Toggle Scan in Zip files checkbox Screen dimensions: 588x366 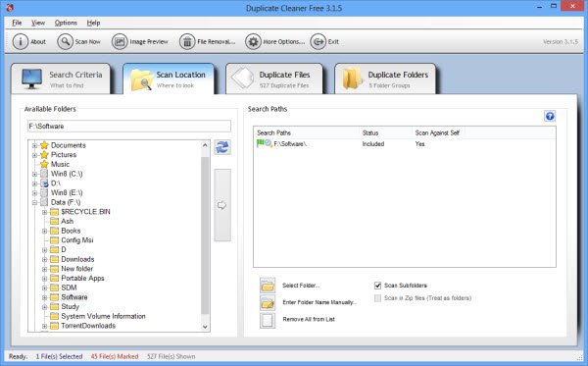(377, 298)
